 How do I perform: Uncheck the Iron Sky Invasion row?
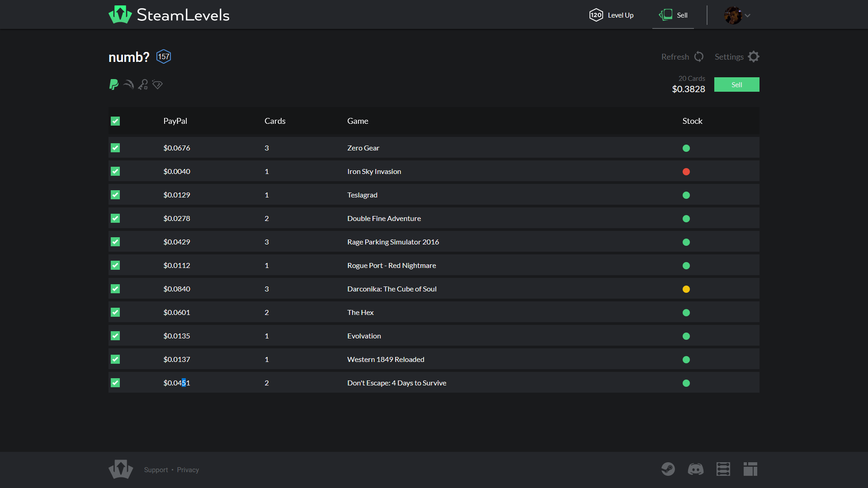(115, 171)
